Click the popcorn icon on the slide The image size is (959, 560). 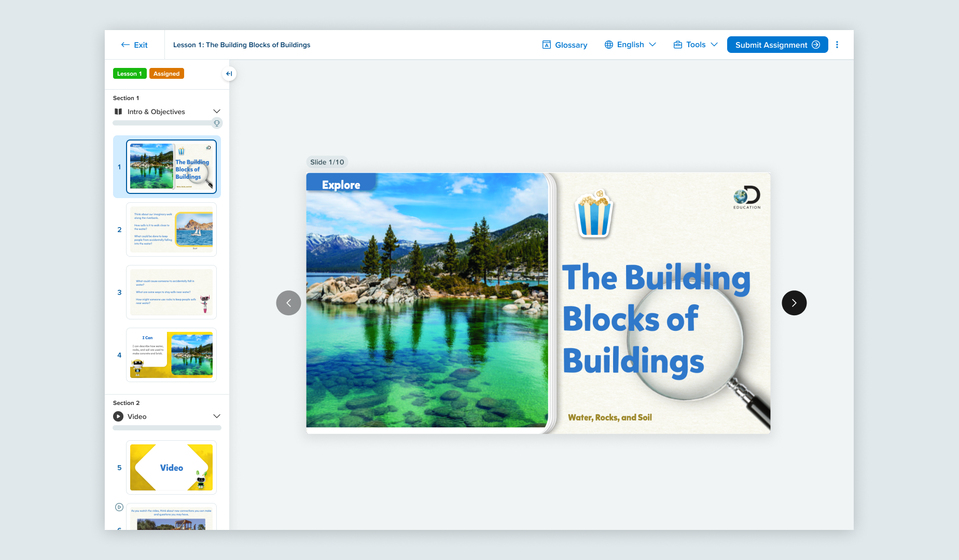tap(595, 214)
